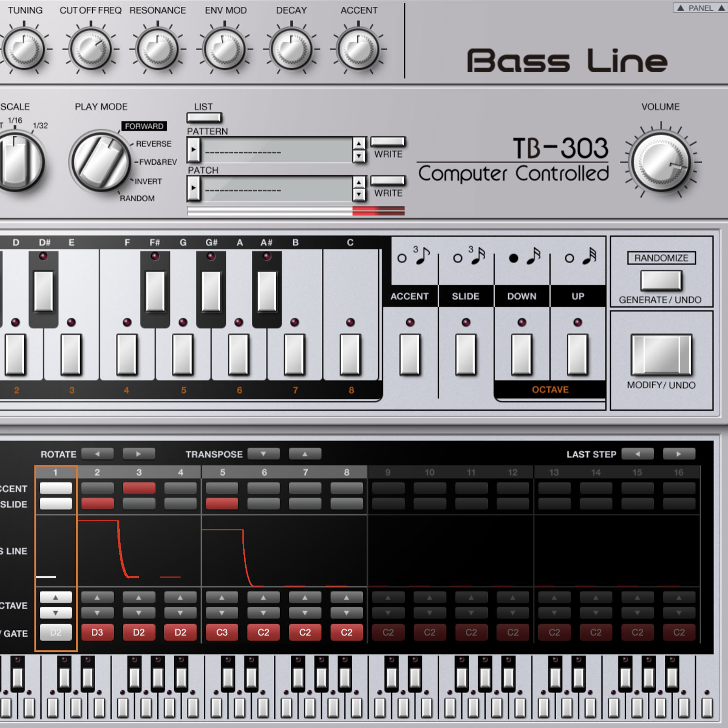
Task: Toggle accent on step 6
Action: (264, 488)
